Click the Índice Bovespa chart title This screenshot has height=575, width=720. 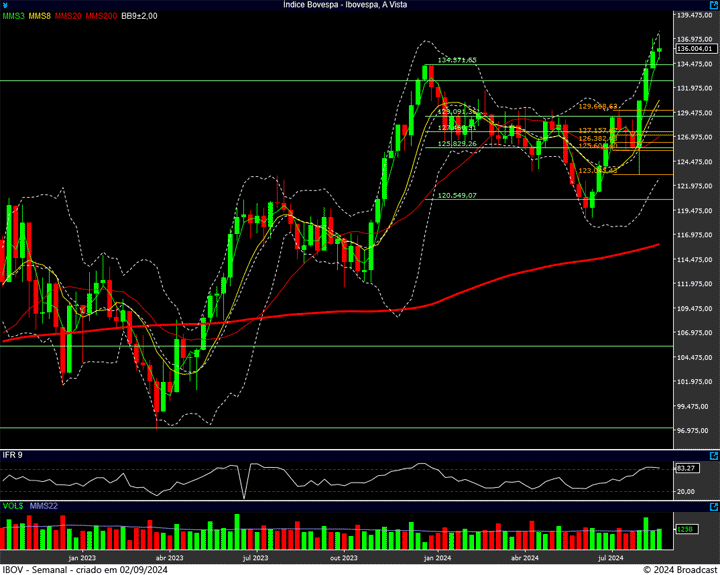(x=359, y=5)
